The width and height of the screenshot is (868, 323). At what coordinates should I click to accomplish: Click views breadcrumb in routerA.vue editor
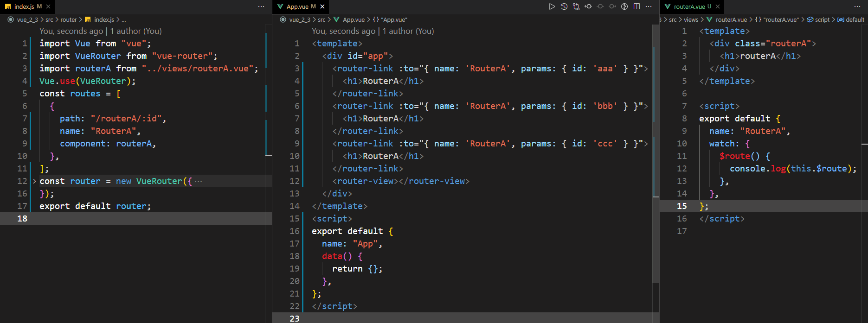coord(691,19)
